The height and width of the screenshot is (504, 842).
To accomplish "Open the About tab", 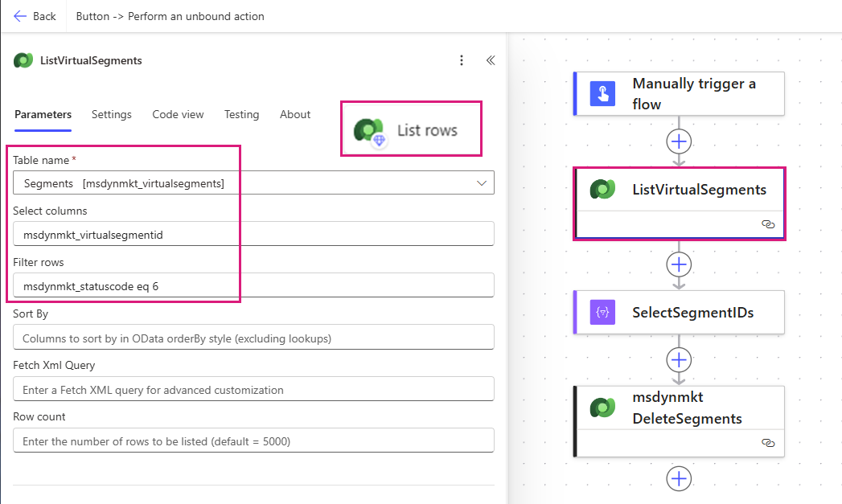I will [x=295, y=114].
